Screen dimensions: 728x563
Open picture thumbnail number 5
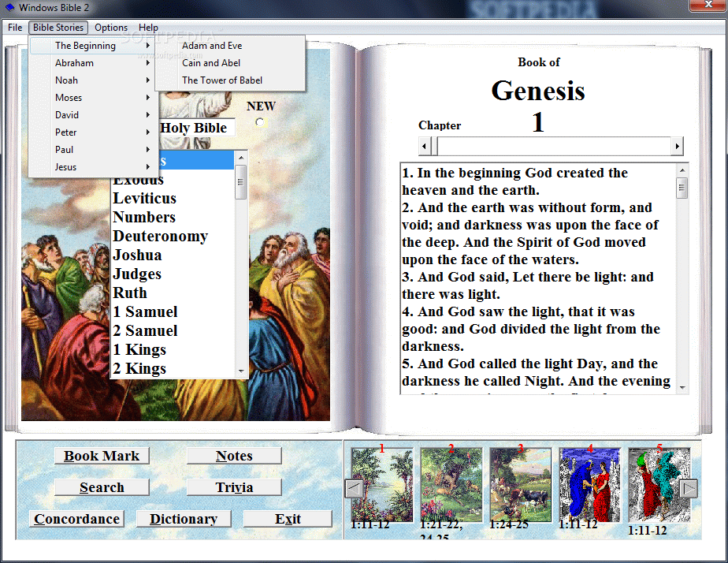point(659,485)
